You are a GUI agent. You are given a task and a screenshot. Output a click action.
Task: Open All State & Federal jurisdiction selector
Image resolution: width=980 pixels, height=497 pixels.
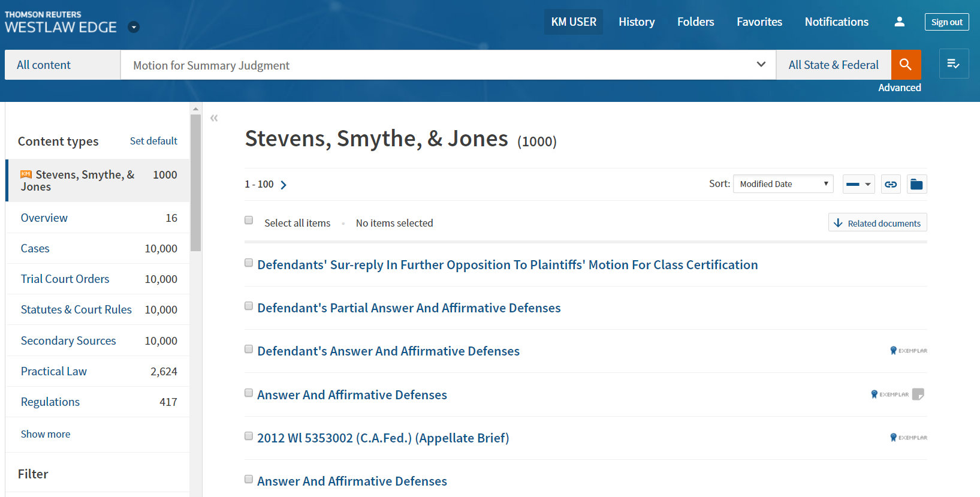click(833, 65)
